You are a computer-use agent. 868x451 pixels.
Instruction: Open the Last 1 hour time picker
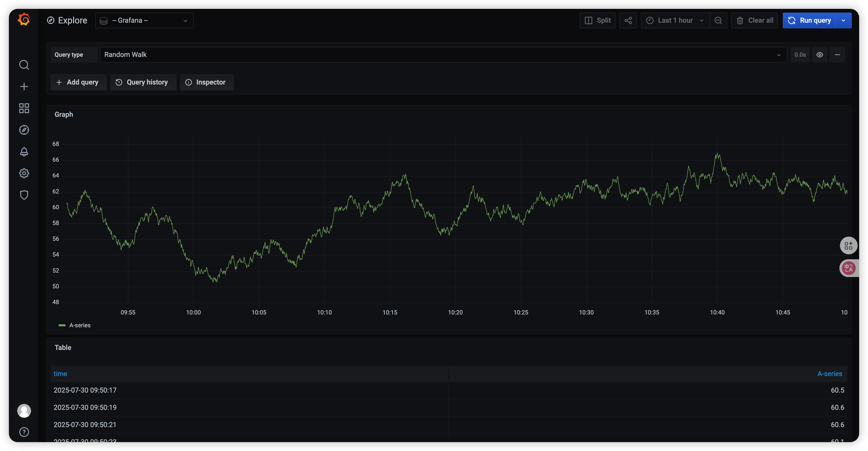pyautogui.click(x=675, y=20)
